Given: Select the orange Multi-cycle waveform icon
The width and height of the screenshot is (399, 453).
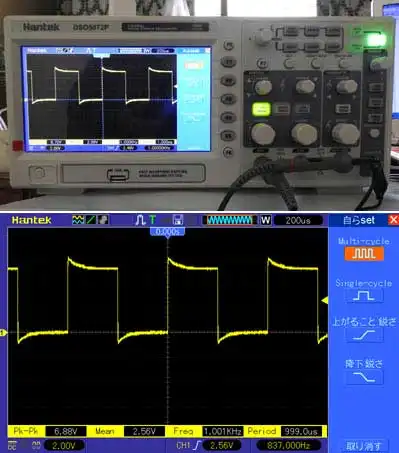Looking at the screenshot, I should 364,254.
